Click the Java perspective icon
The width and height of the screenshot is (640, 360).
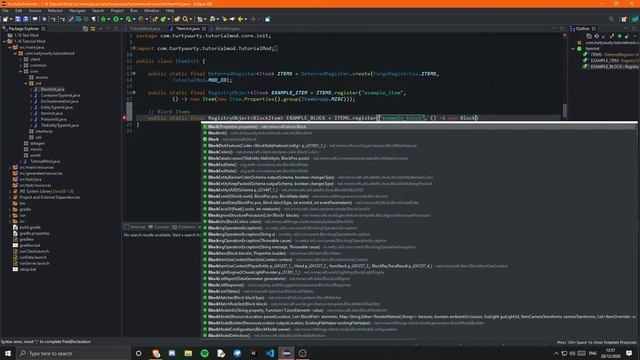[x=635, y=19]
